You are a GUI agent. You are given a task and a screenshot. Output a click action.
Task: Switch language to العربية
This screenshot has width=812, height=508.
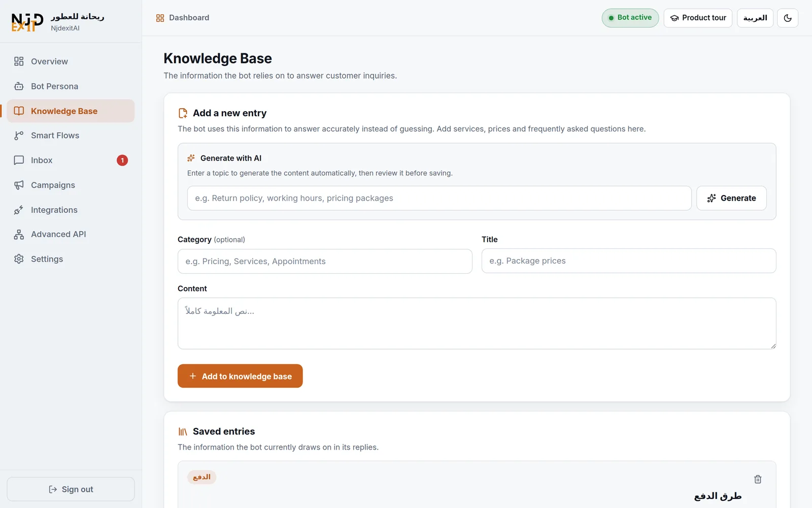(755, 18)
